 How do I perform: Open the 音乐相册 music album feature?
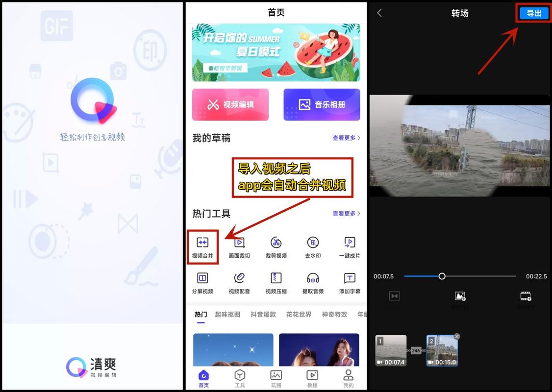pyautogui.click(x=322, y=104)
